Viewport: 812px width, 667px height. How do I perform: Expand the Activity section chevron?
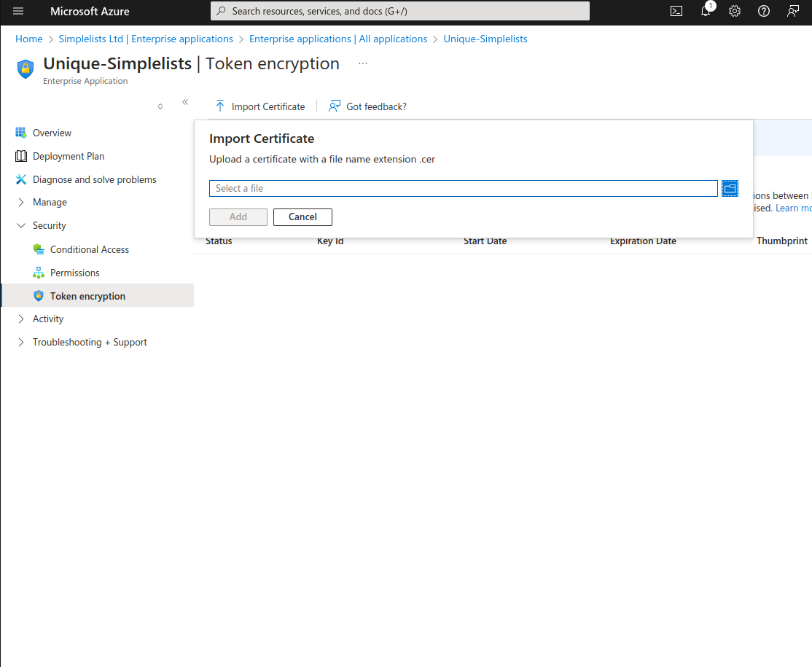[20, 319]
